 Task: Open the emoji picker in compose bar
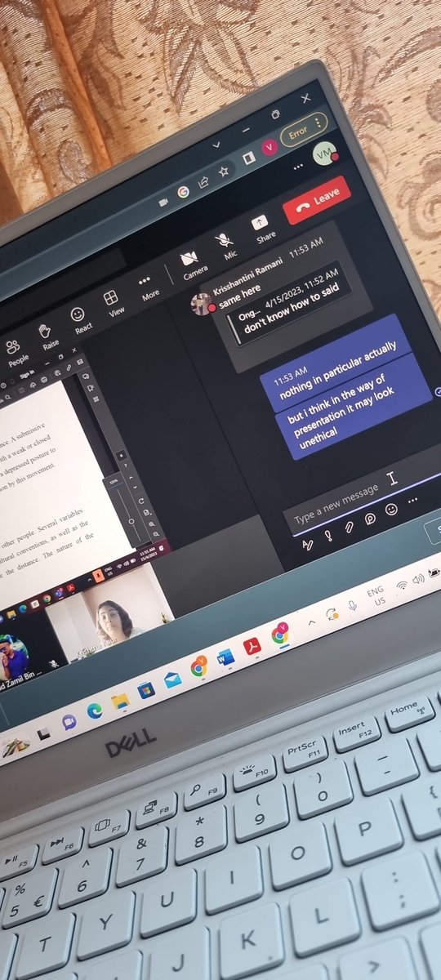[390, 509]
